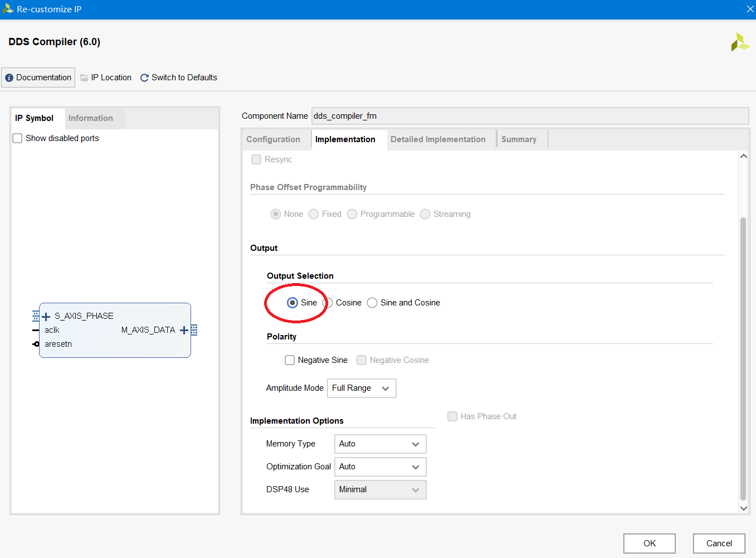Click the Xilinx logo in title bar
This screenshot has height=558, width=756.
8,9
